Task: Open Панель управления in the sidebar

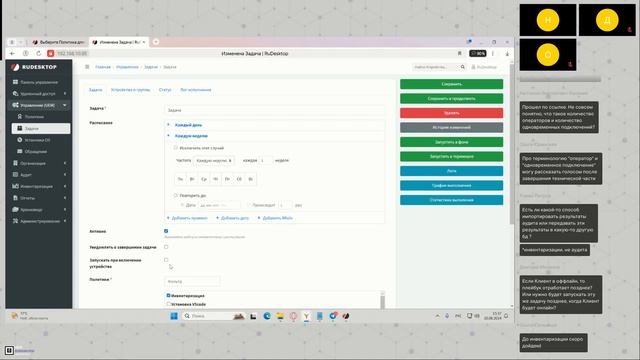Action: click(39, 82)
